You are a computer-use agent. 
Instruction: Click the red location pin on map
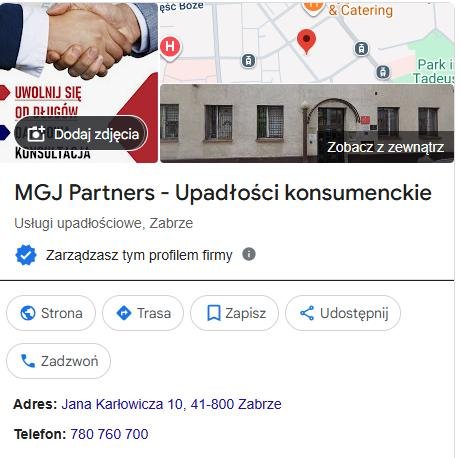[306, 41]
